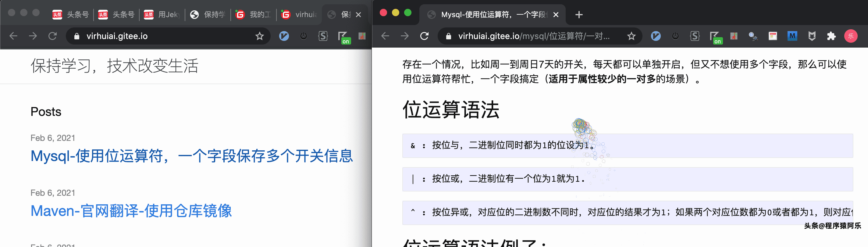
Task: Open the site title 保持学习，技术改变生活
Action: pos(115,66)
